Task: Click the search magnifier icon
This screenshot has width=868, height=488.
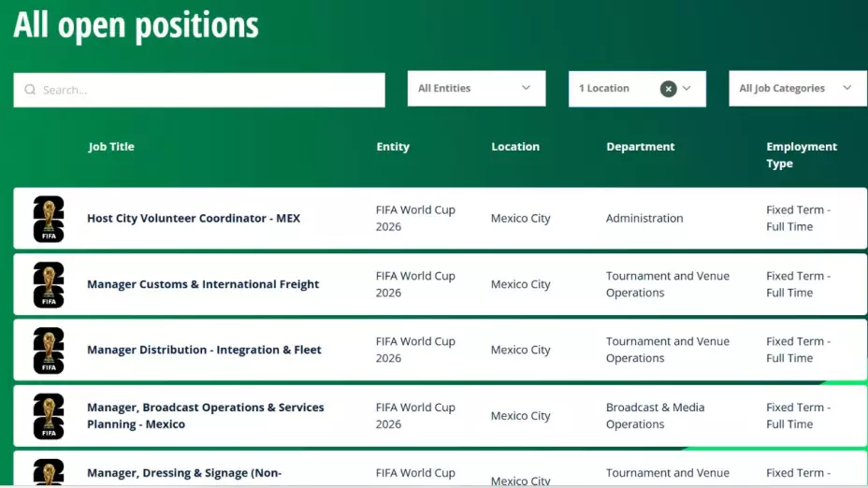Action: point(30,90)
